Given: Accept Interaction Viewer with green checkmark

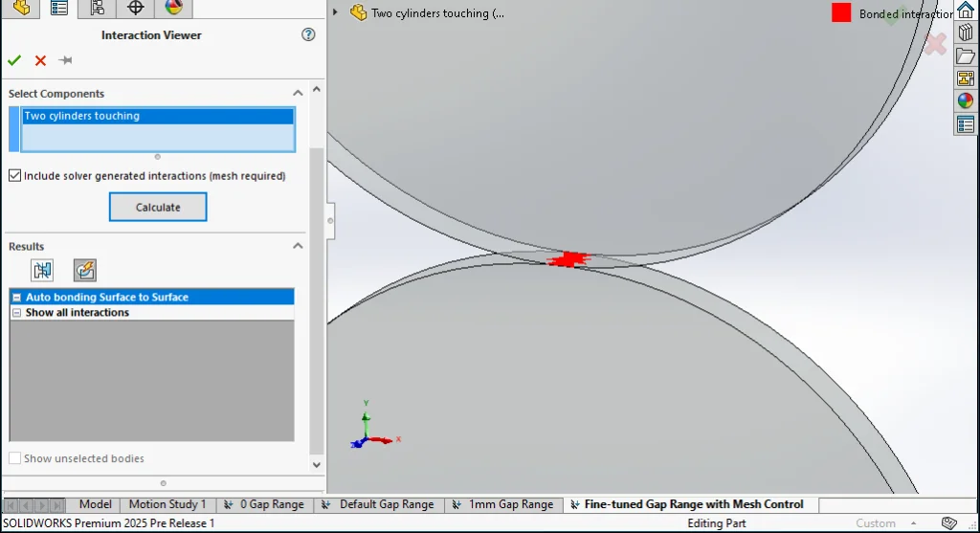Looking at the screenshot, I should pos(14,60).
